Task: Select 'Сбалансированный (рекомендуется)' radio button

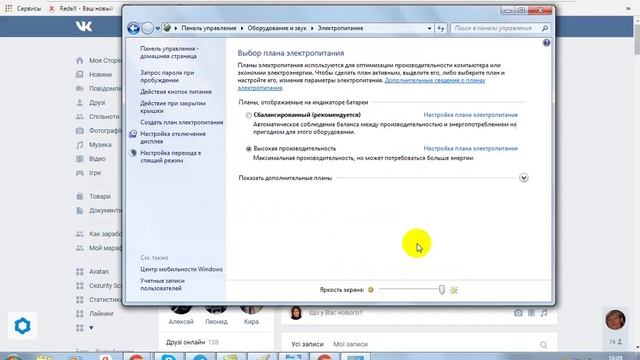Action: click(x=249, y=116)
